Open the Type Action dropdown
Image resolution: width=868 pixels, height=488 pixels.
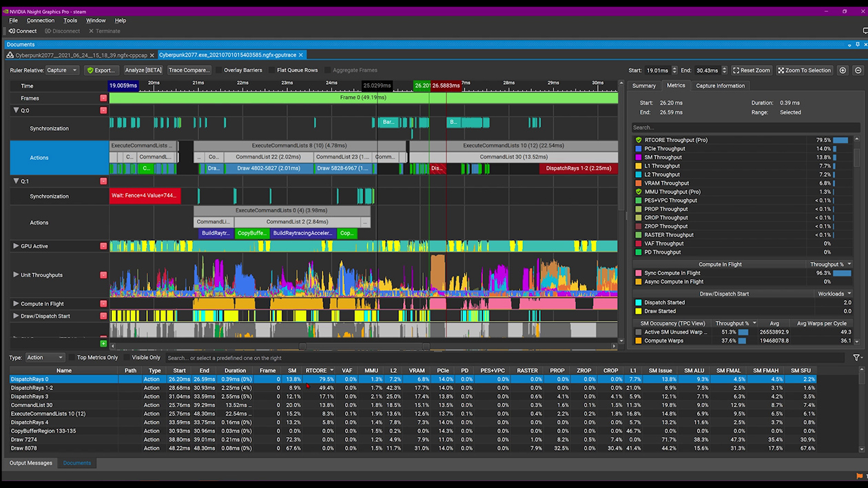45,358
